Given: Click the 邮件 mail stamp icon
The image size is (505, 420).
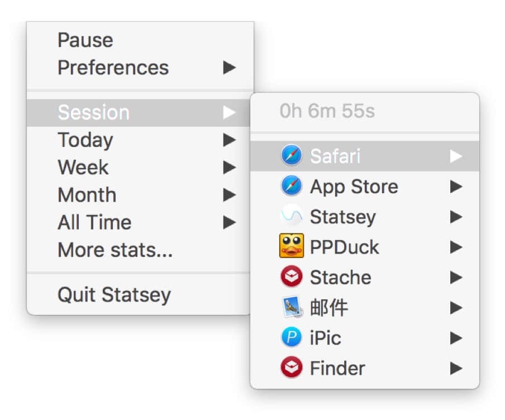Looking at the screenshot, I should 292,307.
